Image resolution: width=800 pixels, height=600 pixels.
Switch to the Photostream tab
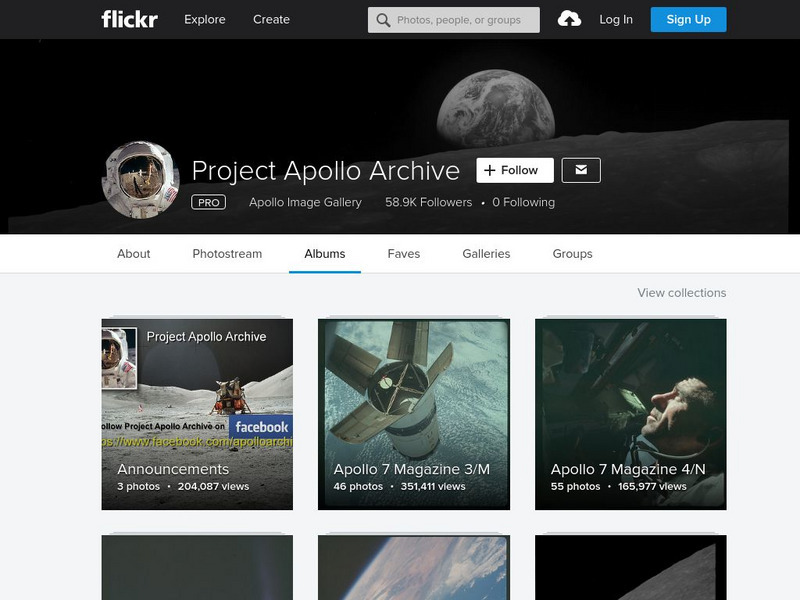coord(227,254)
